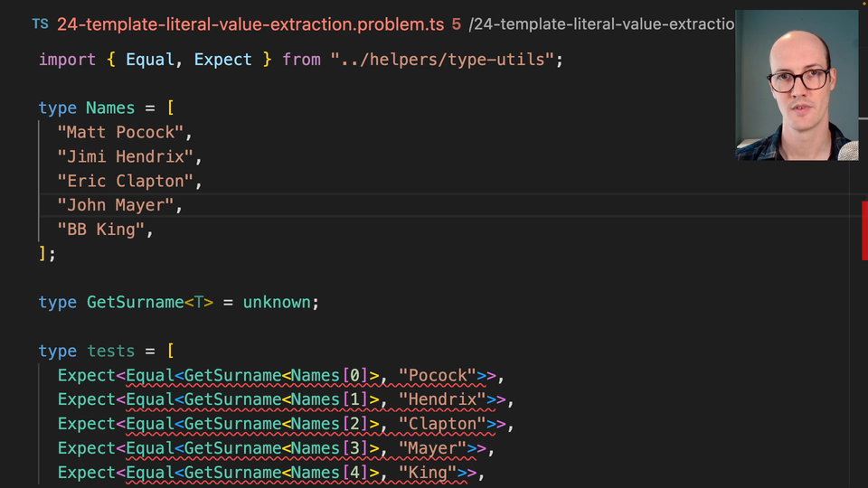Click the "Jimi Hendrix" string
This screenshot has width=868, height=488.
pyautogui.click(x=125, y=157)
